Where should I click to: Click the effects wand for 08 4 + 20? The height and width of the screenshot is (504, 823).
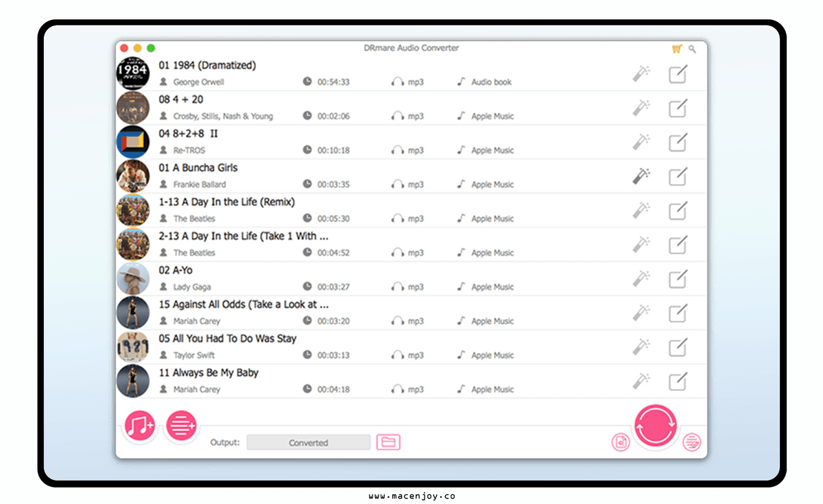pyautogui.click(x=642, y=108)
